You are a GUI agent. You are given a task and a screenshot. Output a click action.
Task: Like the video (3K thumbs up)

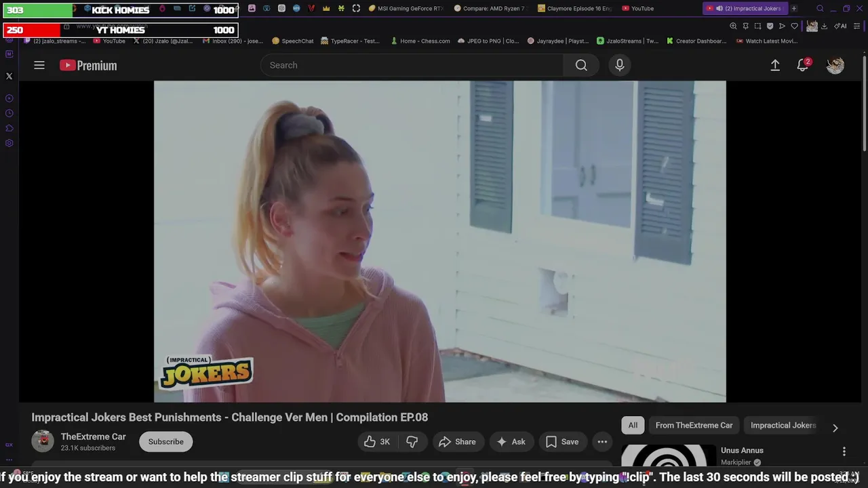pyautogui.click(x=376, y=442)
